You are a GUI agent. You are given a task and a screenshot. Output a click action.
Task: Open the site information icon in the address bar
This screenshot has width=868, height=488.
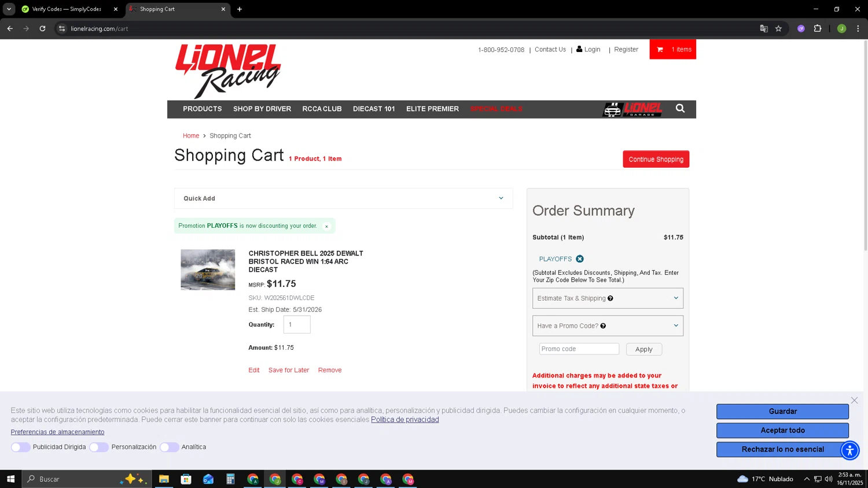coord(62,28)
